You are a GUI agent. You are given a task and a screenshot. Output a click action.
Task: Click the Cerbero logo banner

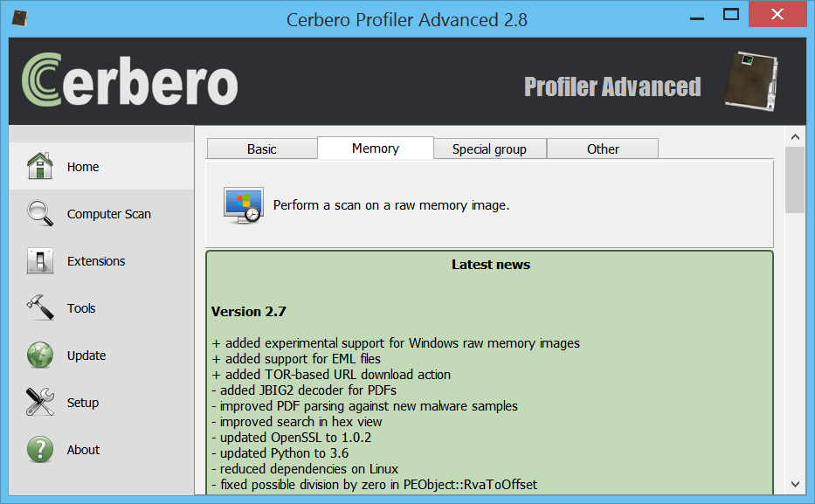(x=130, y=79)
